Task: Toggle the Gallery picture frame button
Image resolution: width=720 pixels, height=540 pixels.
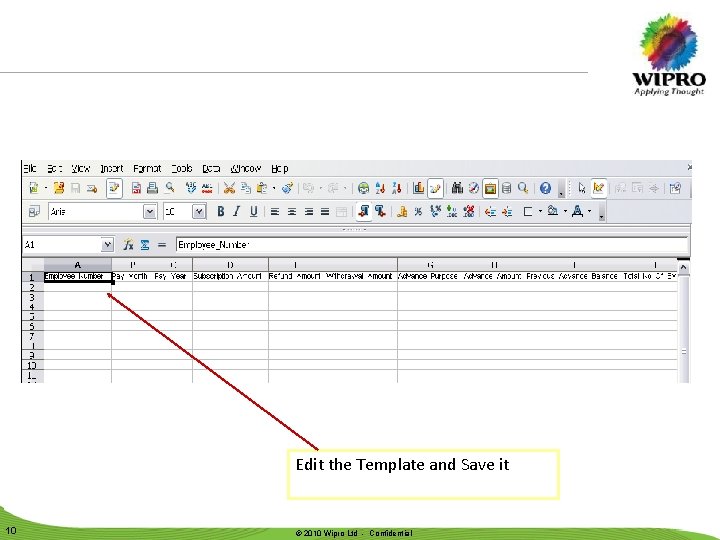Action: 490,188
